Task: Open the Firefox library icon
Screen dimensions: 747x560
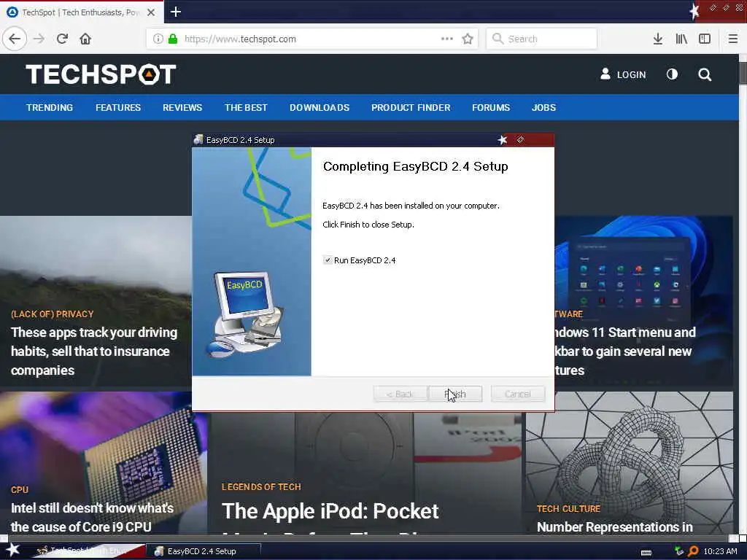Action: pos(681,39)
